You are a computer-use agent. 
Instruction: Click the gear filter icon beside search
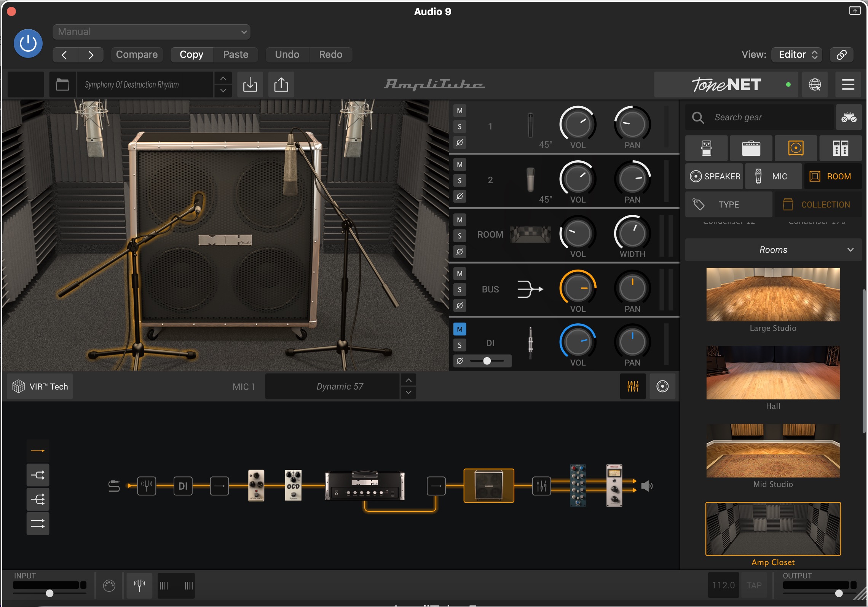849,117
